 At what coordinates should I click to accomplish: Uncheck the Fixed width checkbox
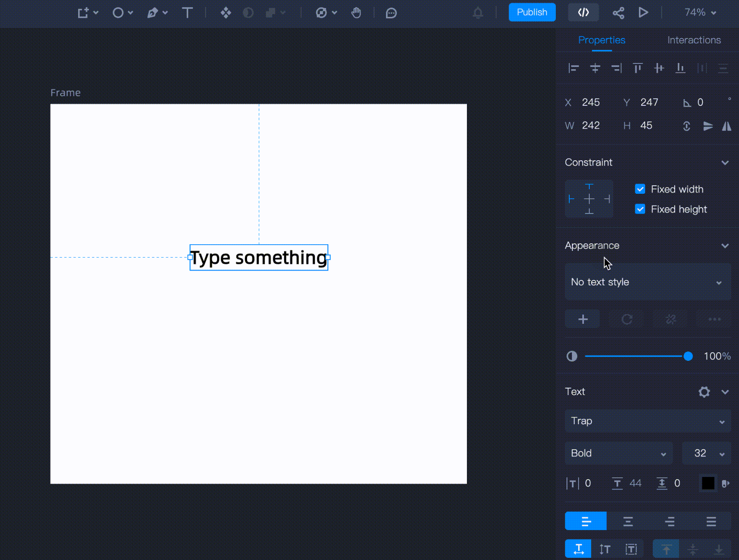pyautogui.click(x=641, y=189)
